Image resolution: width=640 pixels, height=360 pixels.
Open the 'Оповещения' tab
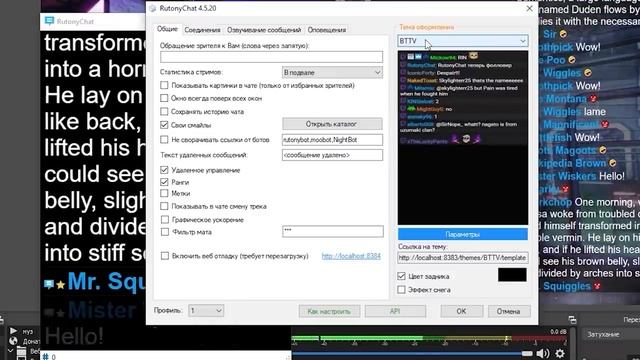click(327, 30)
